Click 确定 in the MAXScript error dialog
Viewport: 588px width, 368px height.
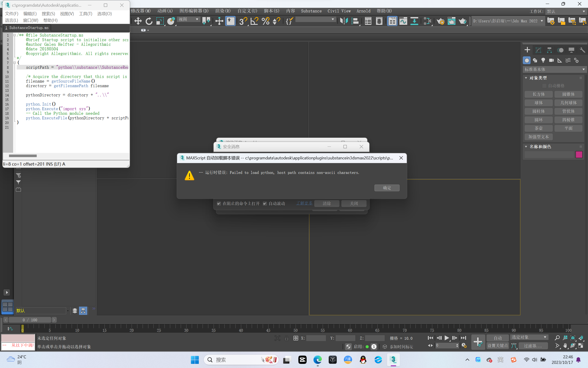387,188
